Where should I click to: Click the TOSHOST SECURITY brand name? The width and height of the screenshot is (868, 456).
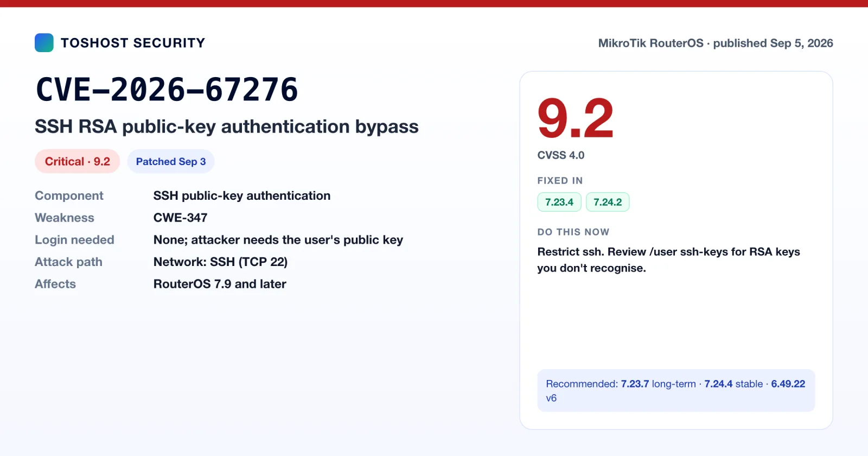pos(133,43)
